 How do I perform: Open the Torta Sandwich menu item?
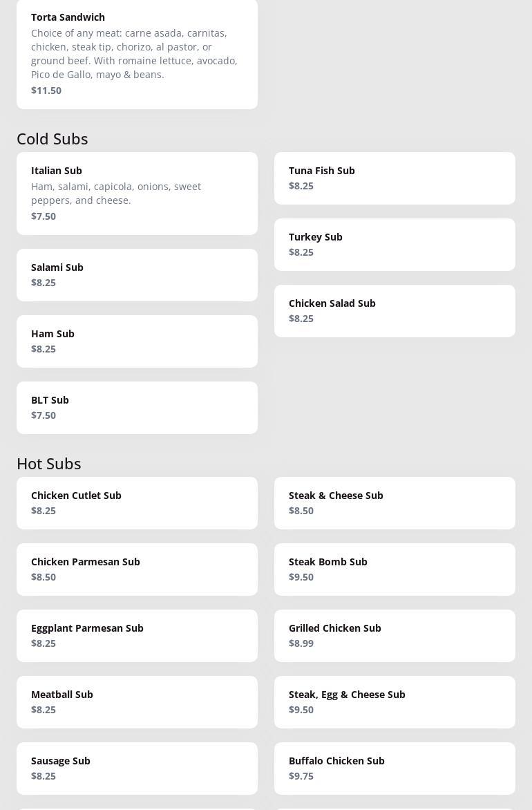coord(137,53)
